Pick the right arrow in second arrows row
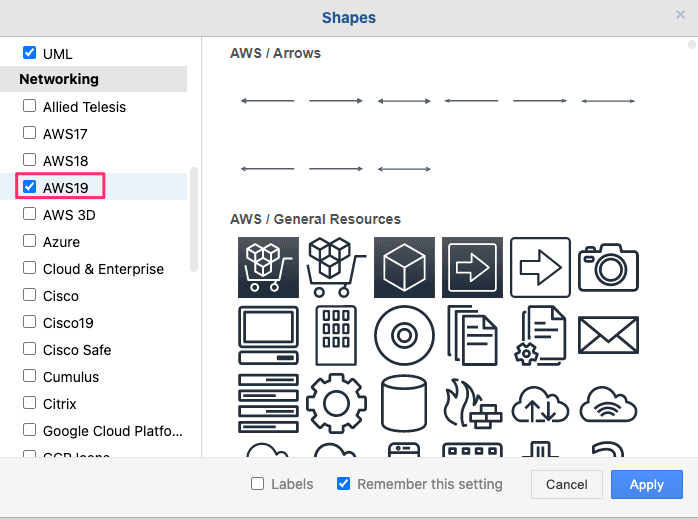Image resolution: width=698 pixels, height=519 pixels. click(x=336, y=169)
